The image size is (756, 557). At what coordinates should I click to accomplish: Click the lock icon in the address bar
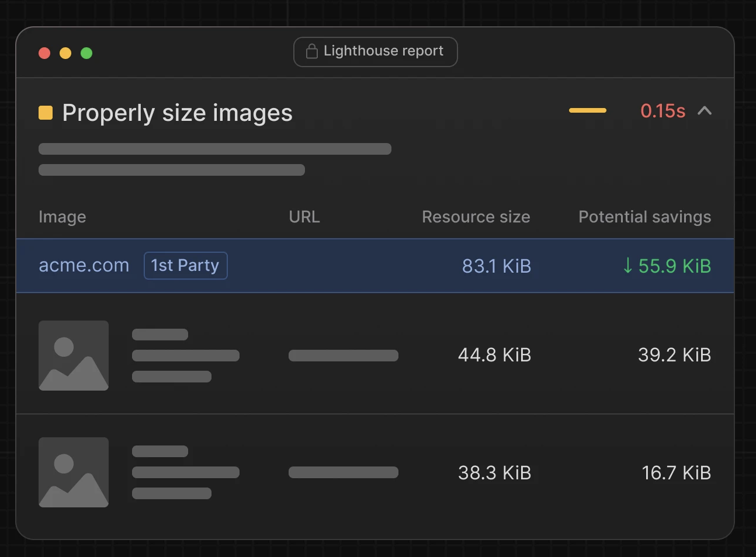point(312,51)
